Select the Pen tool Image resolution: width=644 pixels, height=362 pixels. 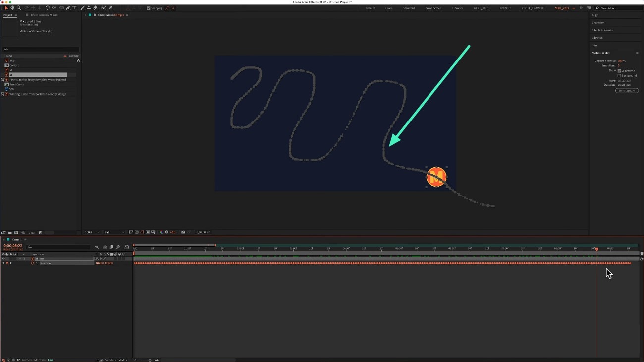tap(68, 8)
